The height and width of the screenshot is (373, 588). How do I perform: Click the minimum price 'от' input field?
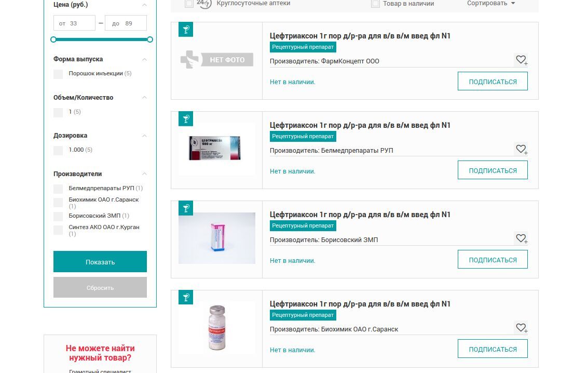(x=74, y=23)
